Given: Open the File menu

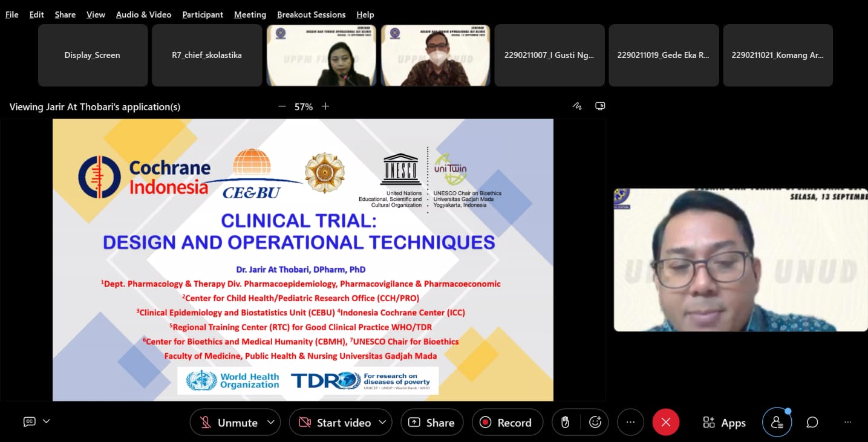Looking at the screenshot, I should (12, 15).
